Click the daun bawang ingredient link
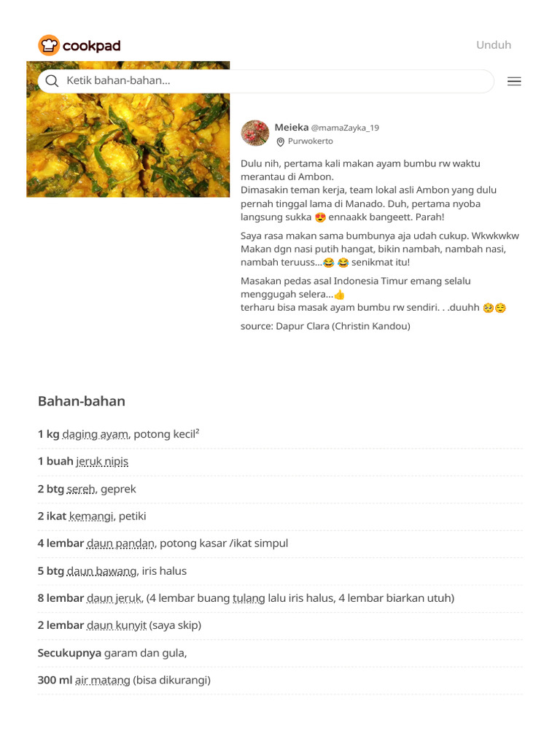560x747 pixels. 101,570
